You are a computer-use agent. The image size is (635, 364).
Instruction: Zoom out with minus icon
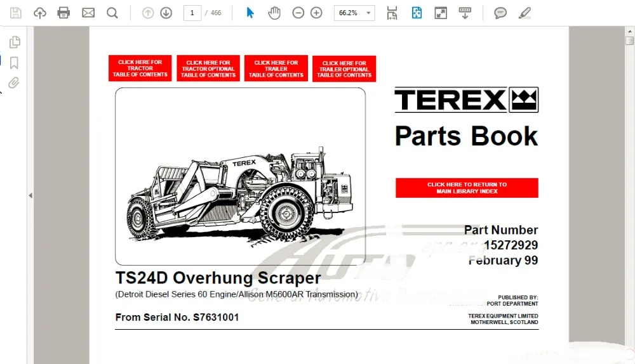coord(298,13)
